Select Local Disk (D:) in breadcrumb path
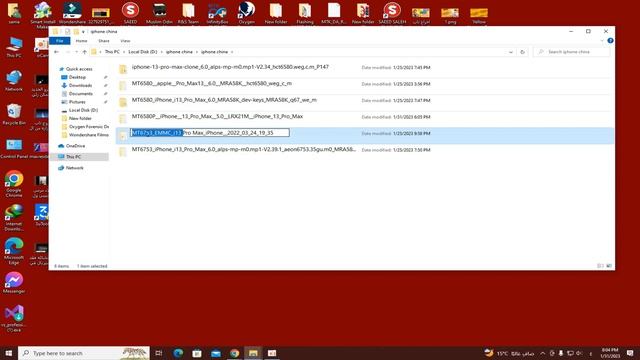 click(x=142, y=52)
